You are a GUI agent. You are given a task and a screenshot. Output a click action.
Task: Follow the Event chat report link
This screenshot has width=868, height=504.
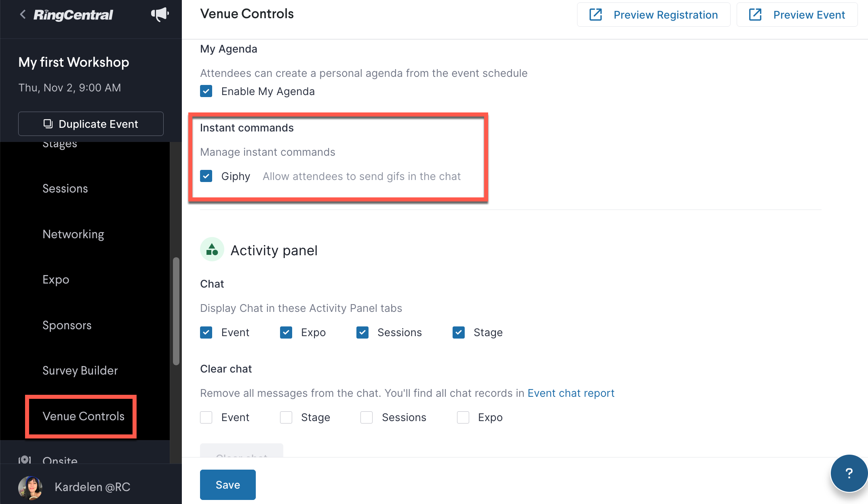point(571,393)
